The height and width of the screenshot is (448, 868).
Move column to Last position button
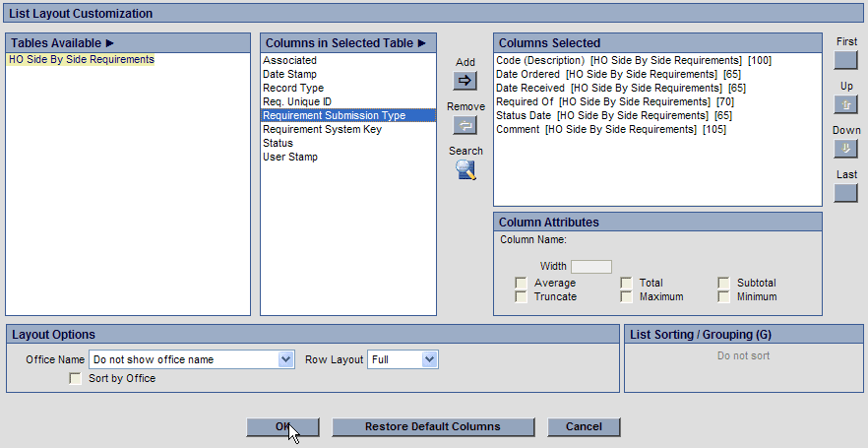(x=845, y=193)
